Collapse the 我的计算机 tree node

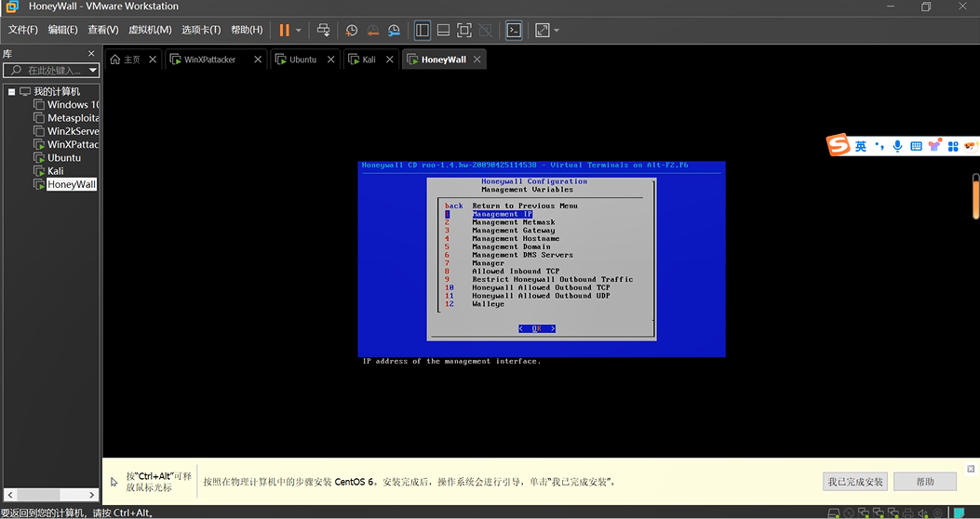click(11, 92)
